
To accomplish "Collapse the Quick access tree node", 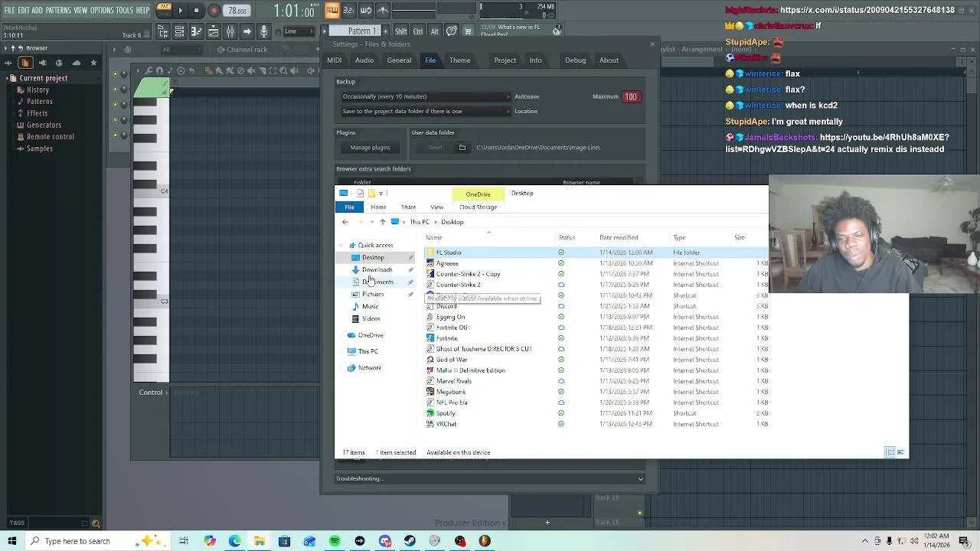I will 342,246.
